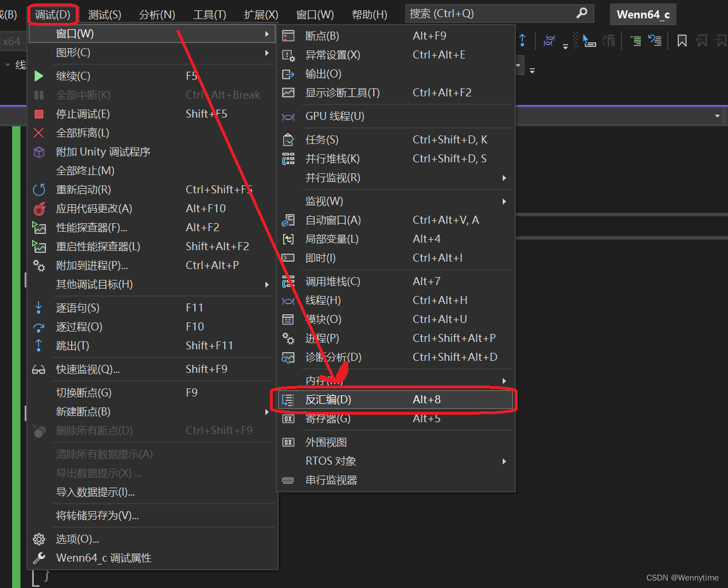This screenshot has width=728, height=588.
Task: Click the Wenn64_c solution name button
Action: click(643, 14)
